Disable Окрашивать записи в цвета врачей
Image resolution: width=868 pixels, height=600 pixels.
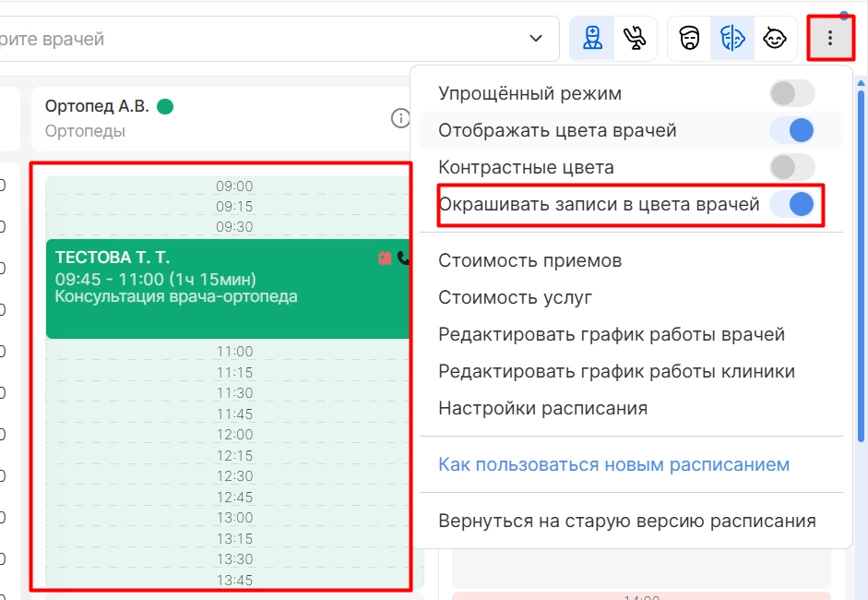(x=792, y=204)
